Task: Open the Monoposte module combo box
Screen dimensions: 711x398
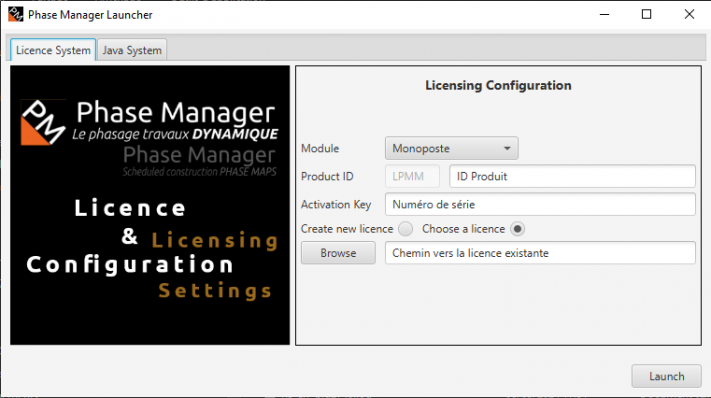Action: [x=451, y=148]
